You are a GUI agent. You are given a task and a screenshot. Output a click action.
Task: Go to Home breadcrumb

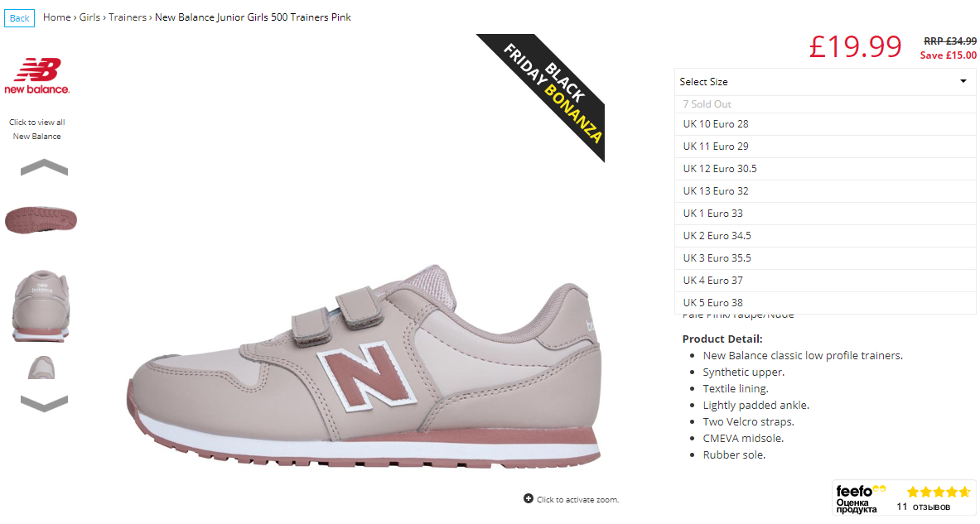coord(57,17)
